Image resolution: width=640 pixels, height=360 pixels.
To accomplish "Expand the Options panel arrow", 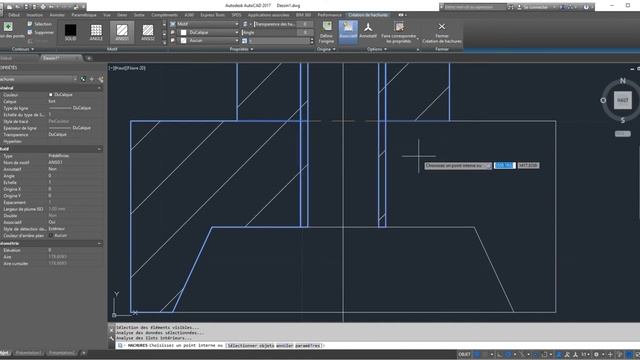I will point(385,49).
